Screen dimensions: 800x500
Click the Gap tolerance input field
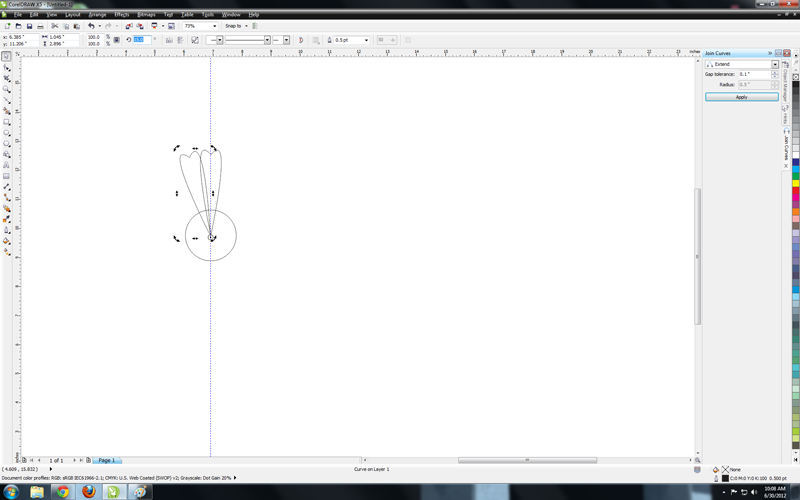click(754, 74)
